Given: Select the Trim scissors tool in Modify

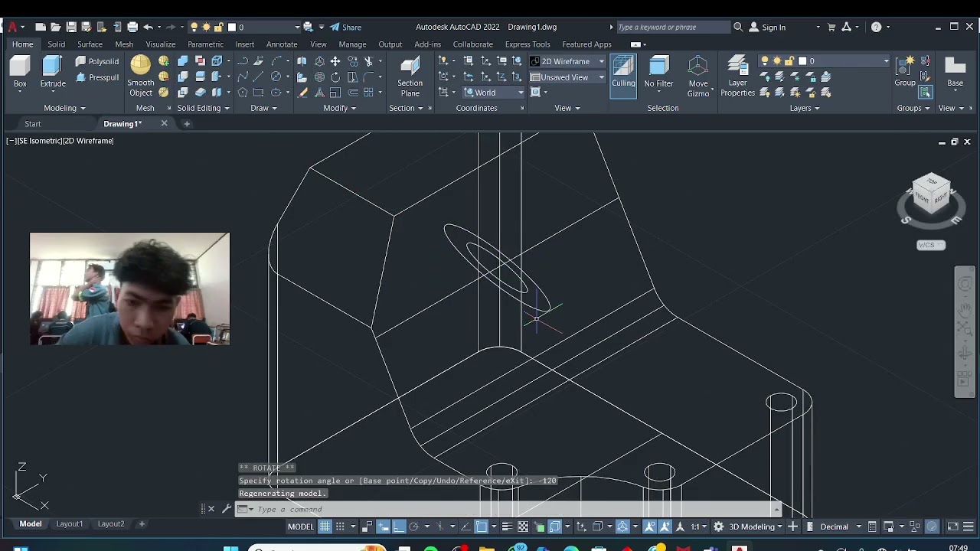Looking at the screenshot, I should pyautogui.click(x=368, y=61).
